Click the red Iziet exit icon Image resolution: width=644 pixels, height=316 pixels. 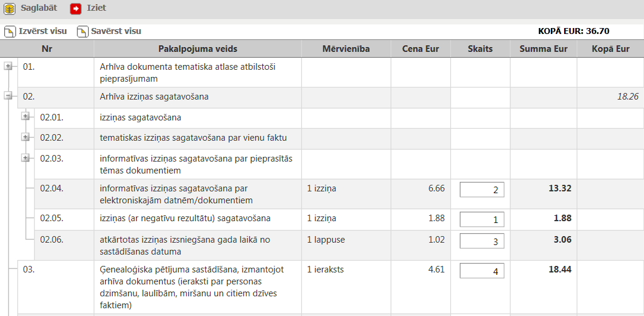click(76, 9)
